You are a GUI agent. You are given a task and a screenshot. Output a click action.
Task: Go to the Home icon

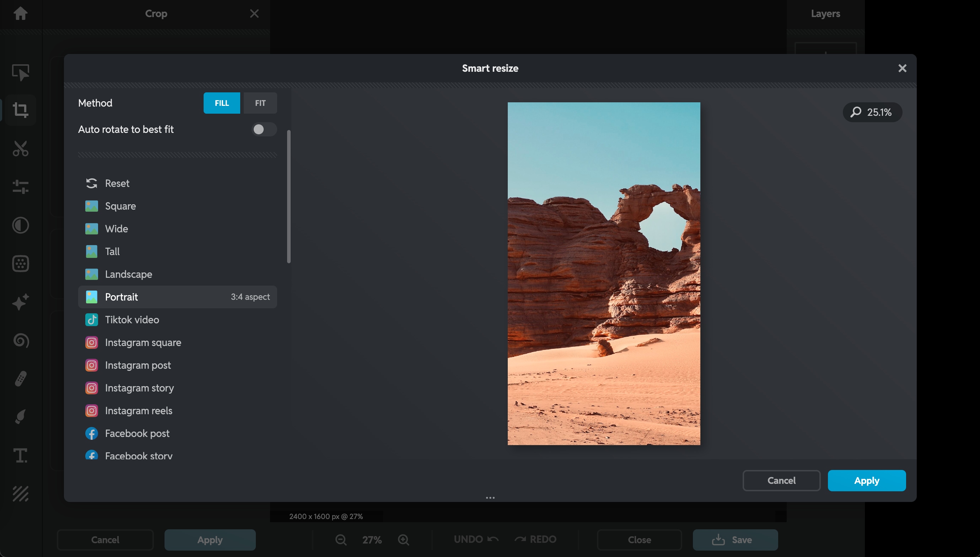[x=21, y=13]
